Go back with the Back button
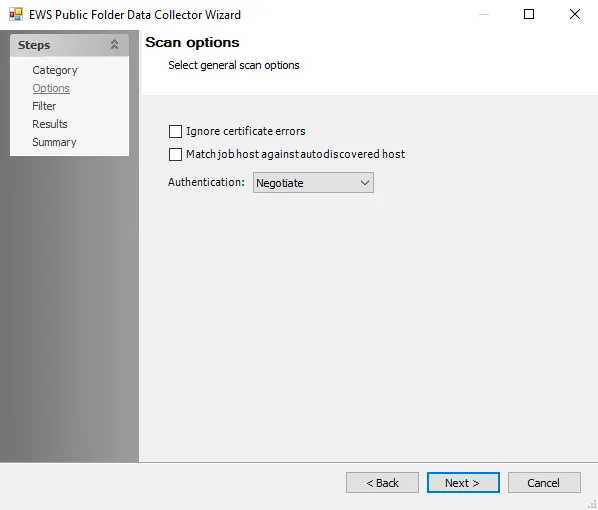The width and height of the screenshot is (598, 510). click(x=382, y=483)
